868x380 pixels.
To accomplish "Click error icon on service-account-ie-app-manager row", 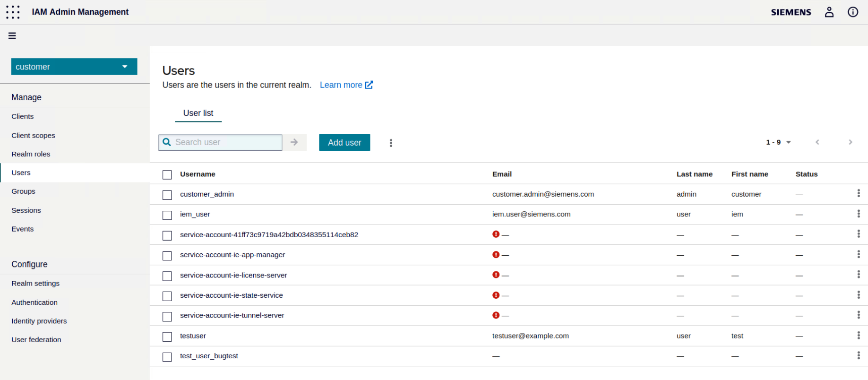I will (x=496, y=255).
